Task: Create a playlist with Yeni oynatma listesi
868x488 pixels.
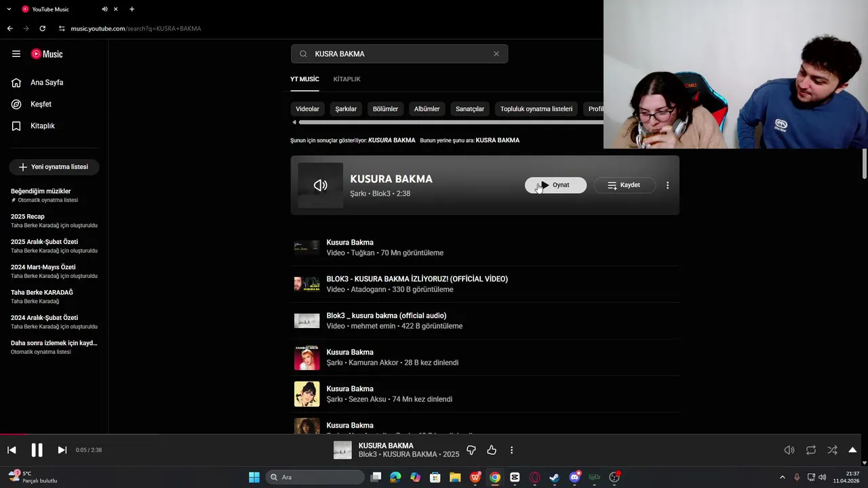Action: [x=54, y=167]
